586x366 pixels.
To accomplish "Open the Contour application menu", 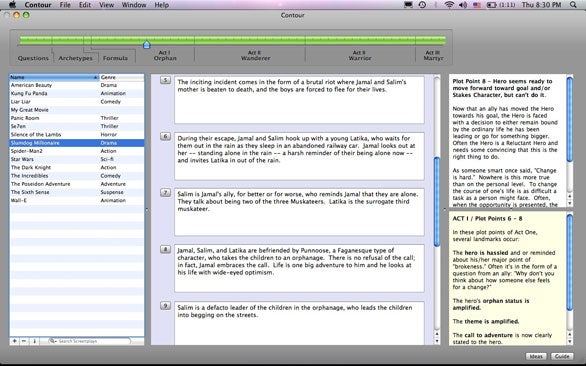I will point(38,5).
